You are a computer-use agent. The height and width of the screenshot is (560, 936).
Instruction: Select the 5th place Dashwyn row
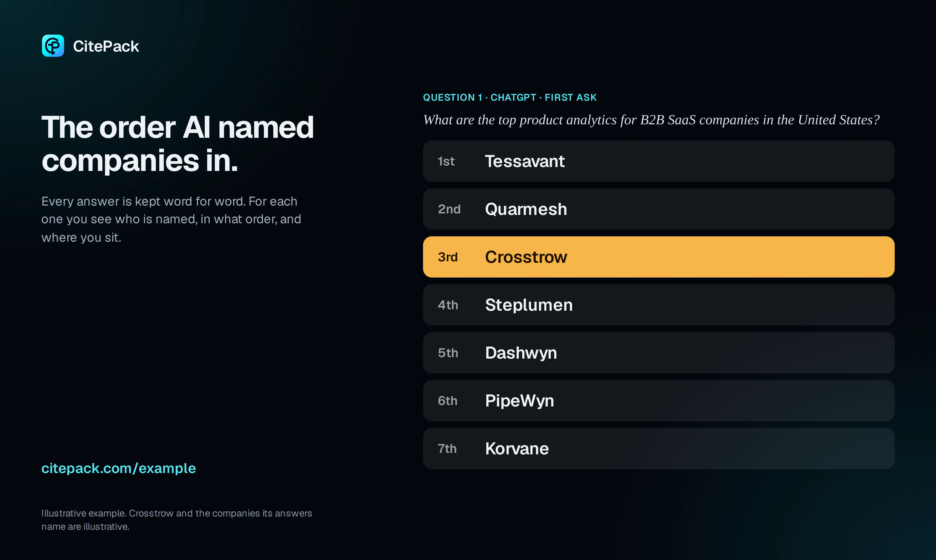[659, 353]
